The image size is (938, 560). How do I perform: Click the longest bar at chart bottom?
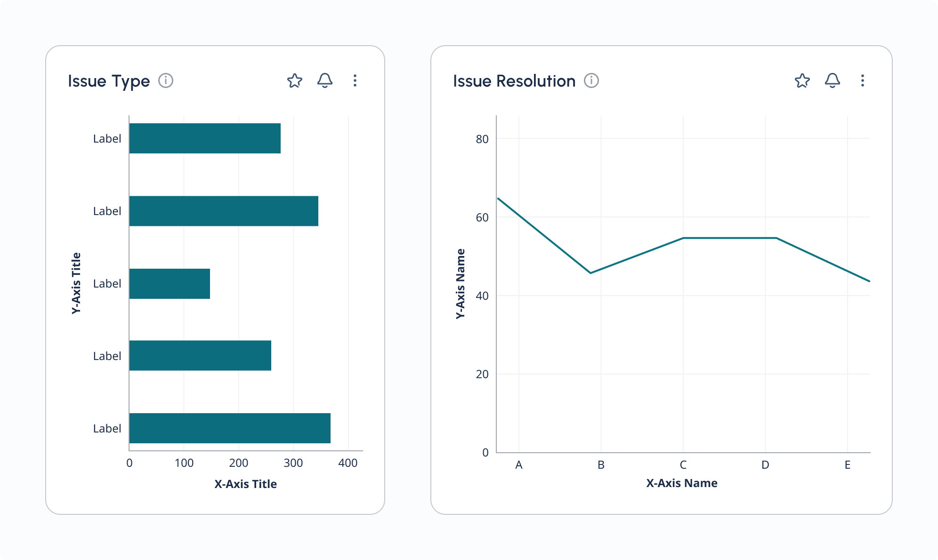click(x=230, y=428)
